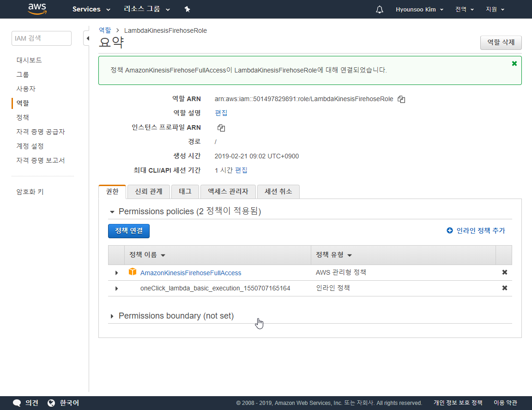The width and height of the screenshot is (532, 410).
Task: Open 사용자 in the sidebar
Action: click(26, 89)
